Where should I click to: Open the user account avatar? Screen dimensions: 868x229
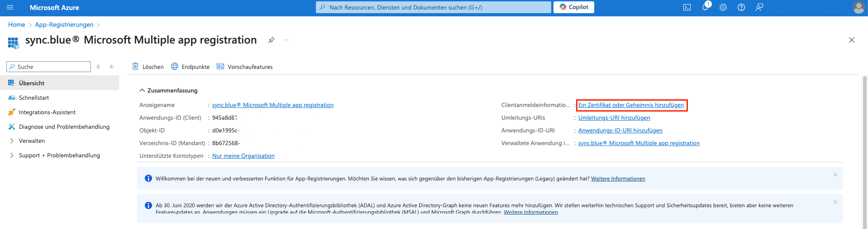(858, 8)
